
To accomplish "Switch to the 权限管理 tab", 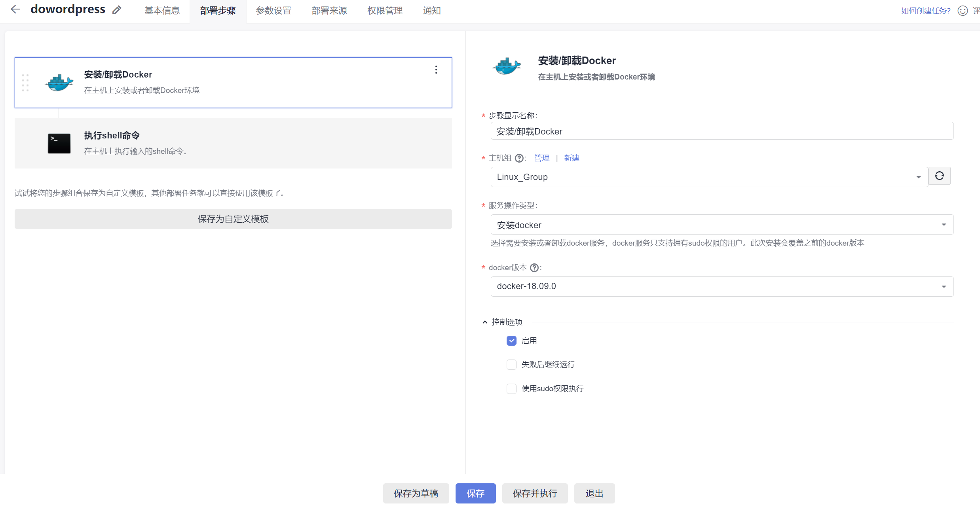I will [385, 11].
